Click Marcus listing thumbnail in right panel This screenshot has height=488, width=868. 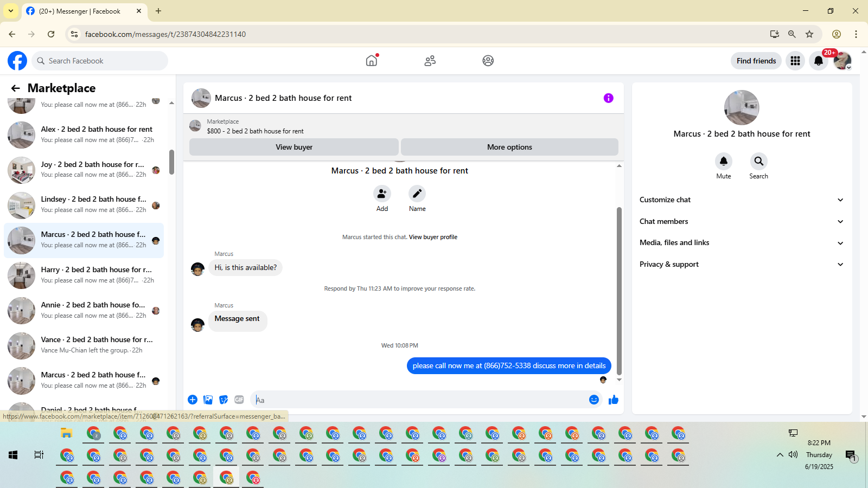(742, 107)
